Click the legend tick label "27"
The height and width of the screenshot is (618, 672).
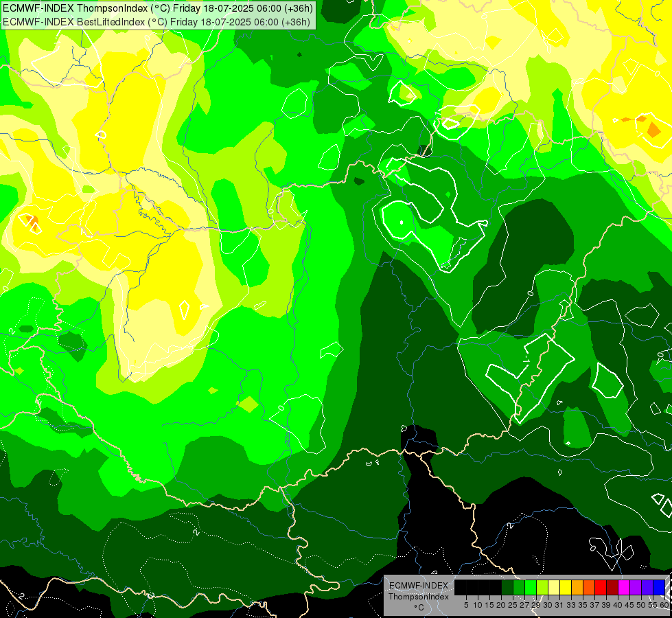click(x=524, y=605)
